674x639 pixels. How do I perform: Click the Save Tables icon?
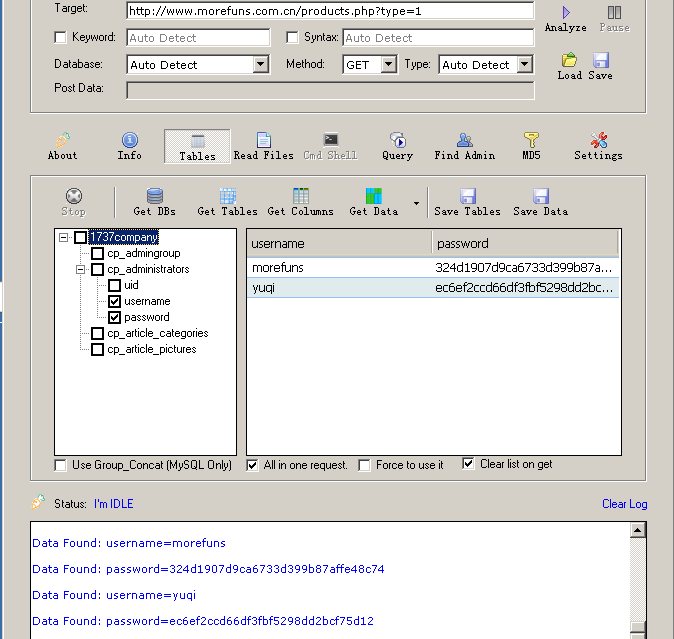point(468,196)
